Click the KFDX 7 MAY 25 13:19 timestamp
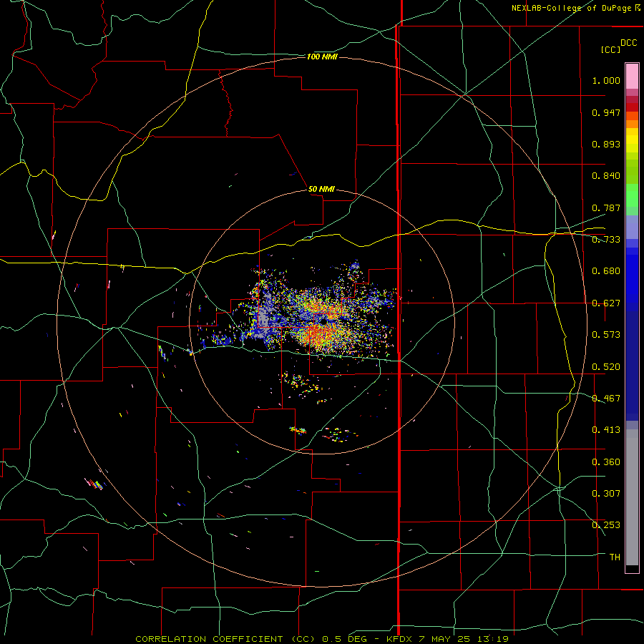This screenshot has width=644, height=644. pyautogui.click(x=448, y=639)
